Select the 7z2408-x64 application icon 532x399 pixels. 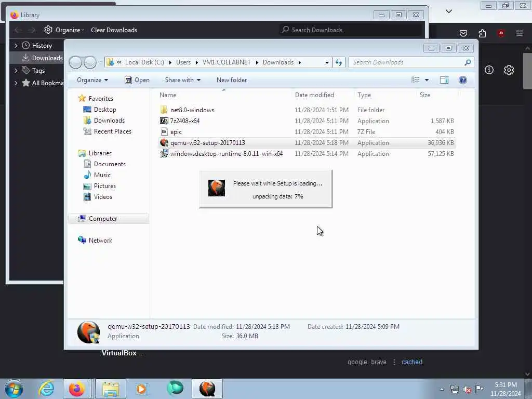(x=164, y=121)
